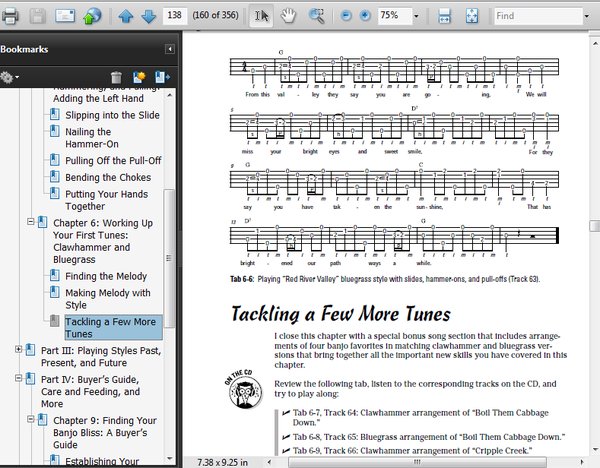Click bookmark icon beside Finding the Melody
The height and width of the screenshot is (468, 600).
click(55, 275)
